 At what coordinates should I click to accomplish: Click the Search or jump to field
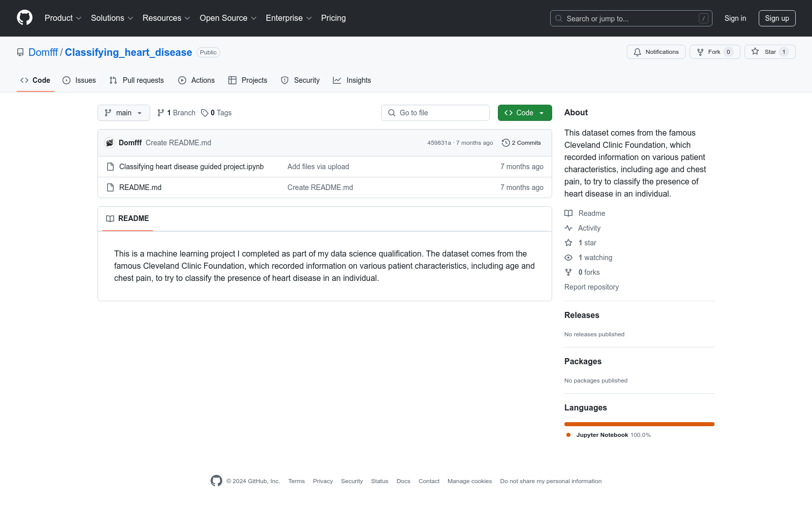(631, 18)
